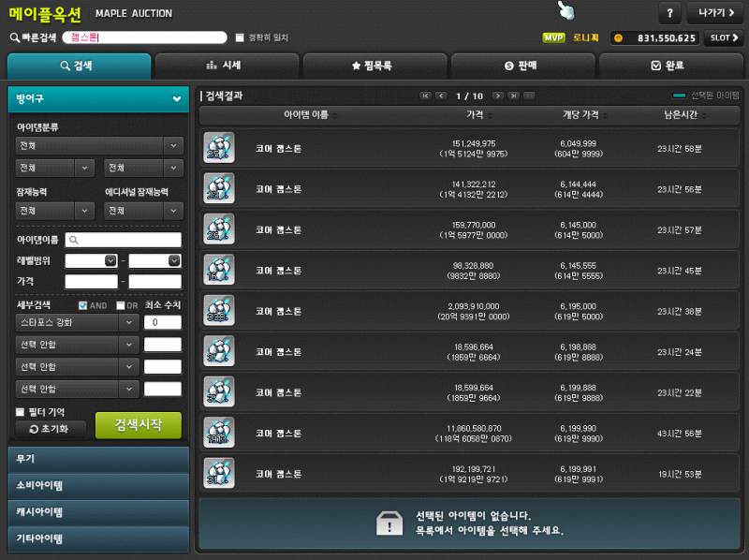This screenshot has width=749, height=560.
Task: Click the 빠른검색 magnifier icon
Action: click(x=15, y=37)
